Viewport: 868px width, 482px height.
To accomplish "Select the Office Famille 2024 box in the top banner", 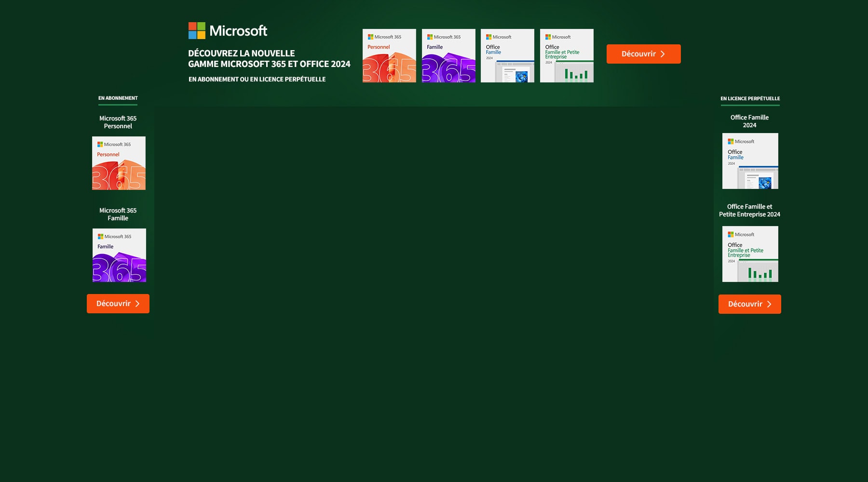I will [507, 55].
